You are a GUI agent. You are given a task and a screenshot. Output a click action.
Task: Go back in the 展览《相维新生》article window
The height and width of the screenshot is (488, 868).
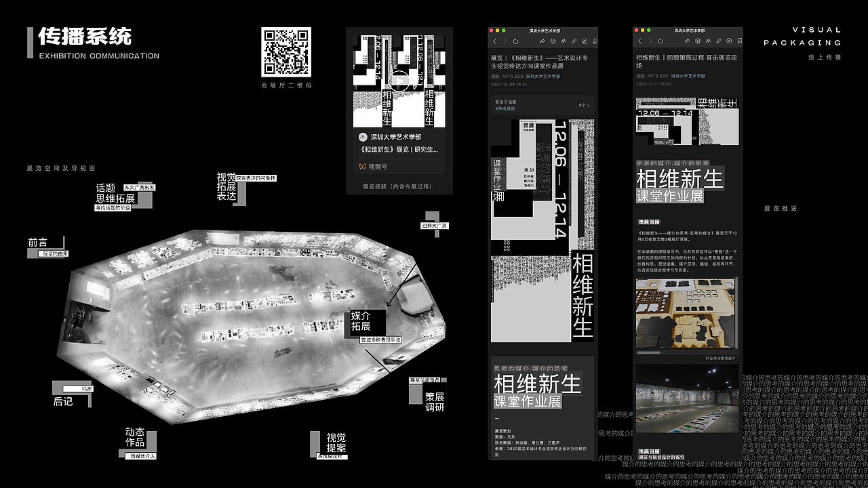tap(495, 41)
